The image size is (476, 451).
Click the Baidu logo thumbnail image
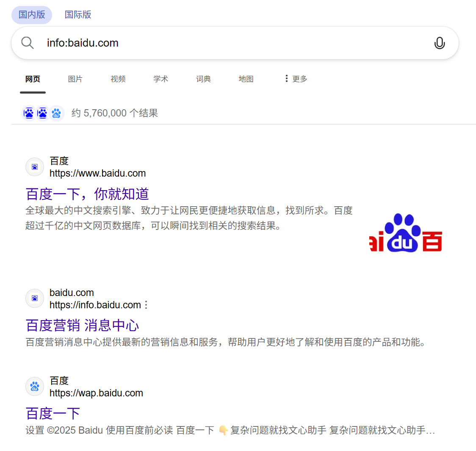pos(406,233)
